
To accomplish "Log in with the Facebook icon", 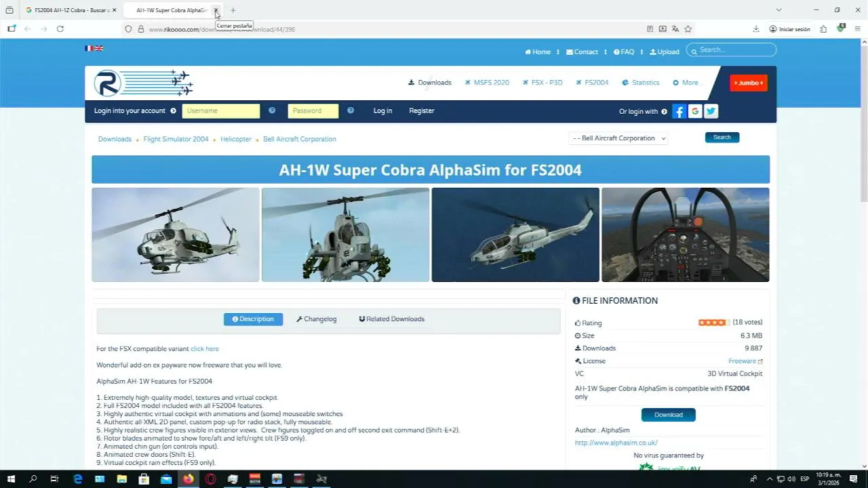I will 679,112.
